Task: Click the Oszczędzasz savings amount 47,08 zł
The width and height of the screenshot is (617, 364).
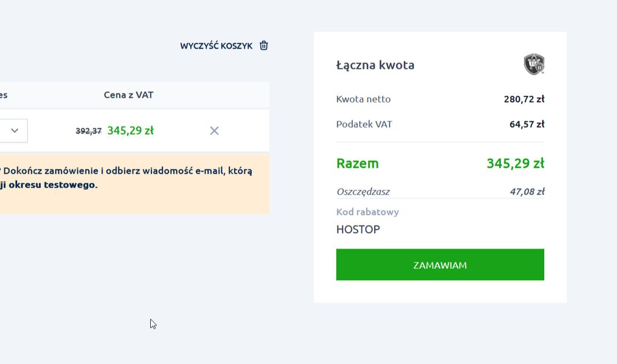Action: pyautogui.click(x=526, y=191)
